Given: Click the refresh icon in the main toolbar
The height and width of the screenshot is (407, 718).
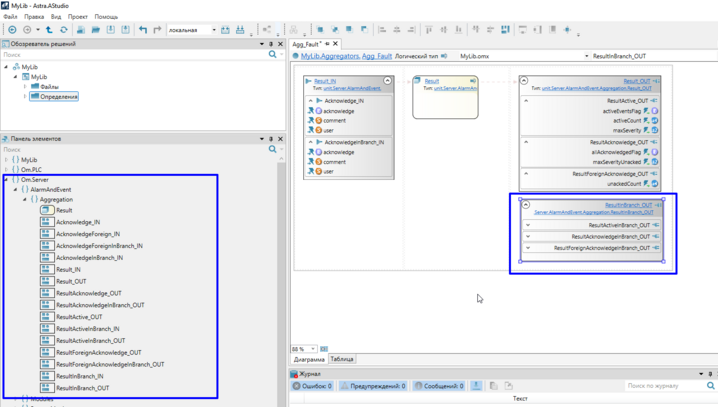Looking at the screenshot, I should [x=64, y=30].
